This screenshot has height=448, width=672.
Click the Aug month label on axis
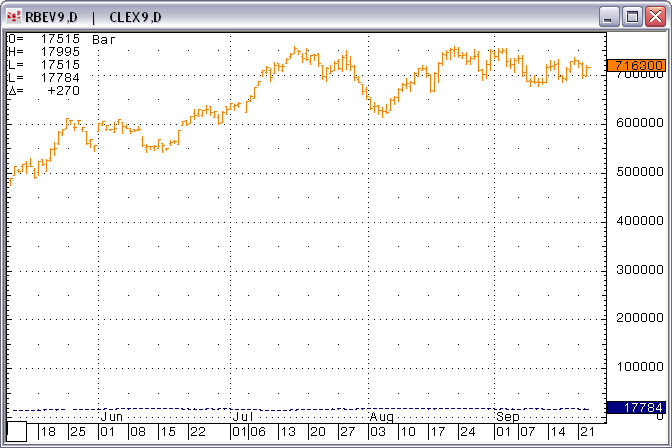pos(381,415)
